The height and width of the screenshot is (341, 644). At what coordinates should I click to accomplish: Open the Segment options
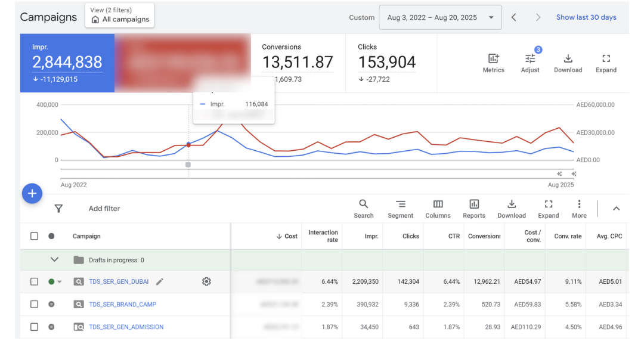[400, 209]
